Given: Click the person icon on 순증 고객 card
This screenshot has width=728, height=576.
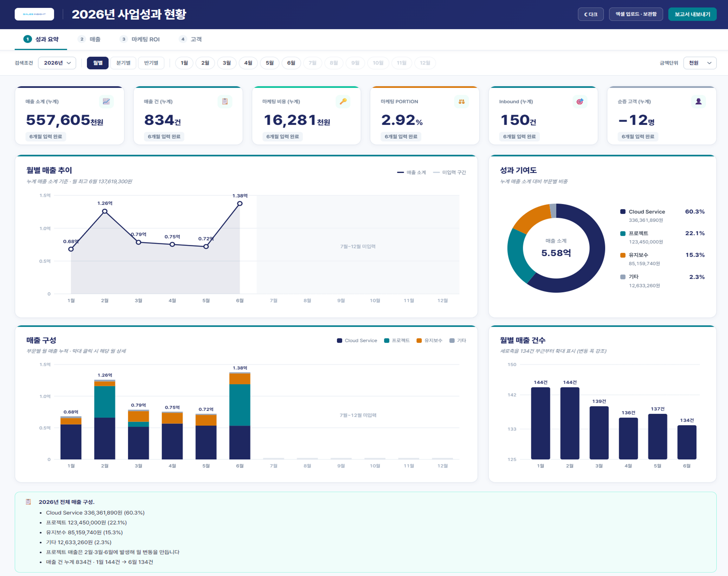Looking at the screenshot, I should click(x=698, y=102).
